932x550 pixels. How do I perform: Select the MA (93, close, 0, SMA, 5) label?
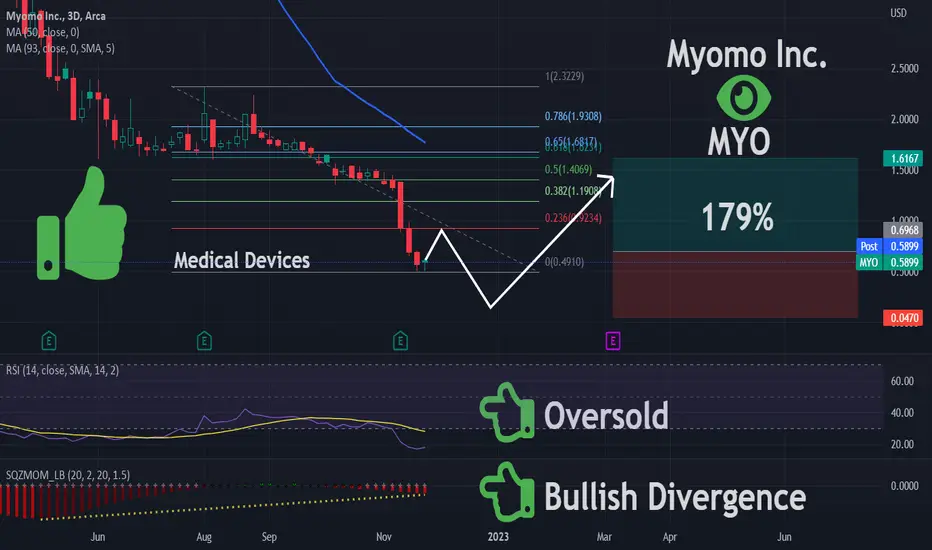(x=61, y=48)
